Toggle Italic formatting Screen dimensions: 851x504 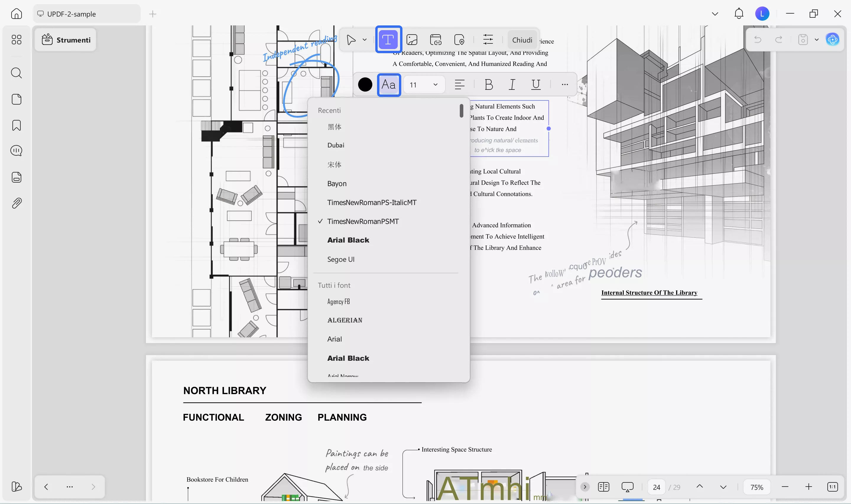(x=512, y=84)
